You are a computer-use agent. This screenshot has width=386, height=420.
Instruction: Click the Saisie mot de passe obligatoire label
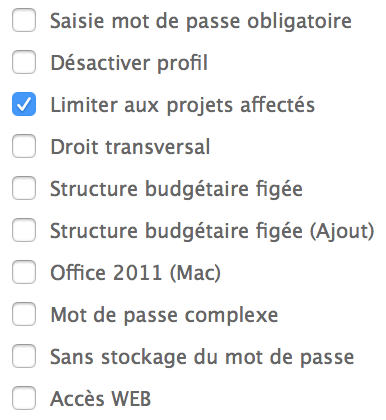201,22
